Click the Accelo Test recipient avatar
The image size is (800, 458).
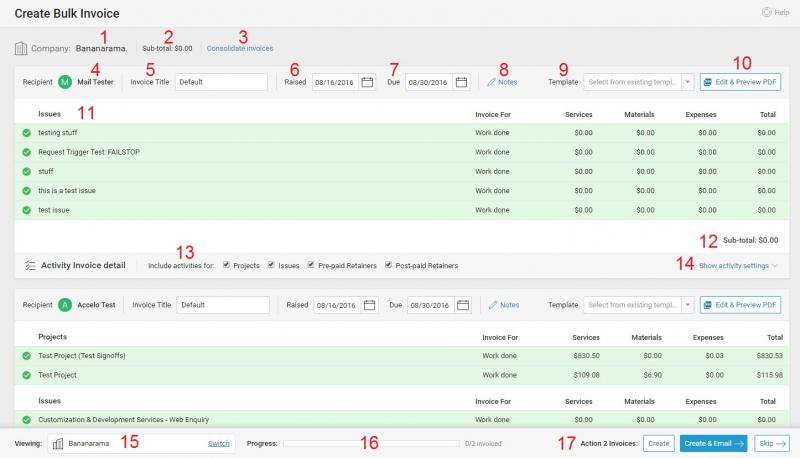pyautogui.click(x=65, y=305)
